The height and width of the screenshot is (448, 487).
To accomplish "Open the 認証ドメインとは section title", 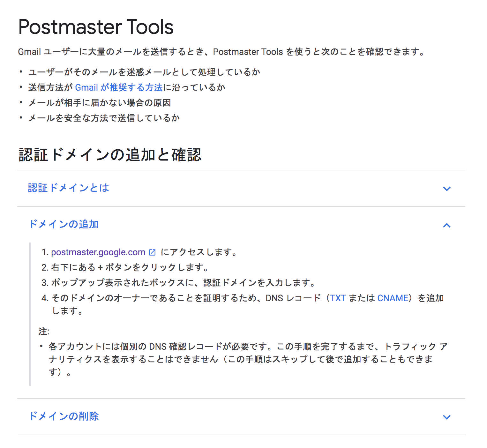I will (69, 188).
